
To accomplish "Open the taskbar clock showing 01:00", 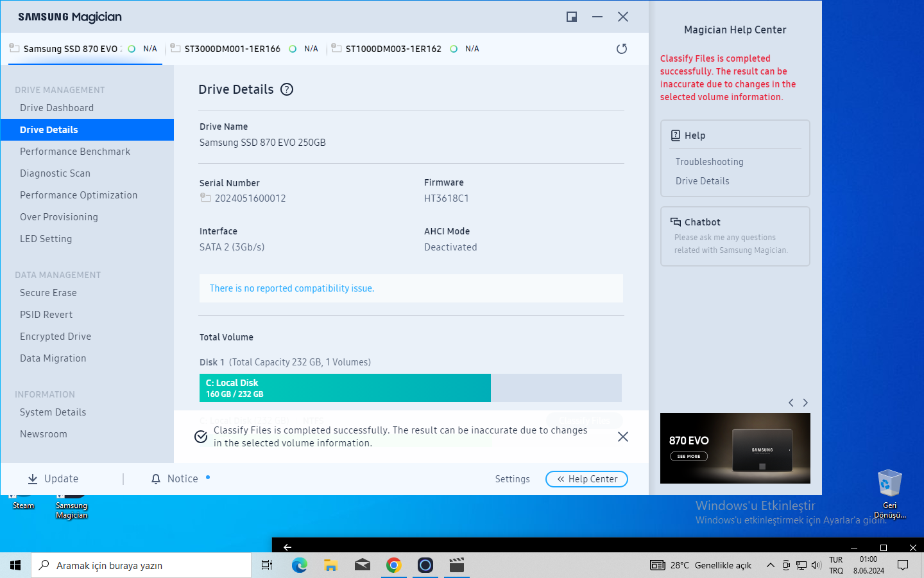I will pyautogui.click(x=869, y=565).
